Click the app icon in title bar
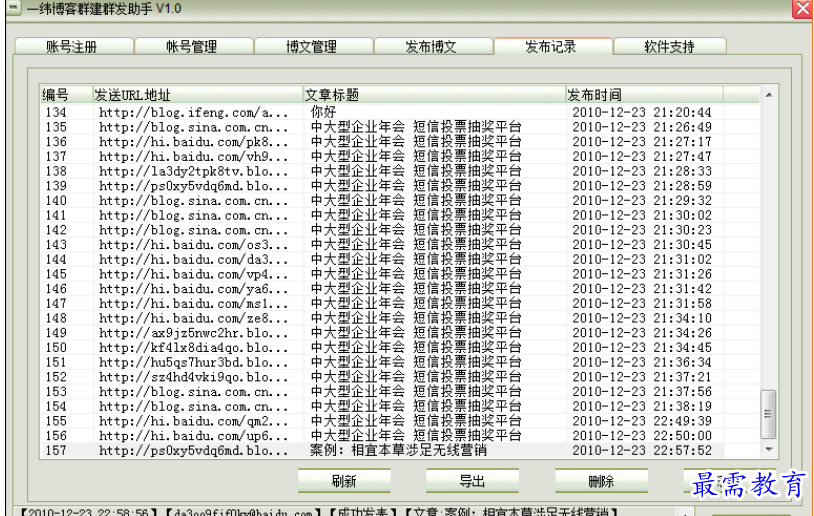Screen dimensions: 814x516 9,8
